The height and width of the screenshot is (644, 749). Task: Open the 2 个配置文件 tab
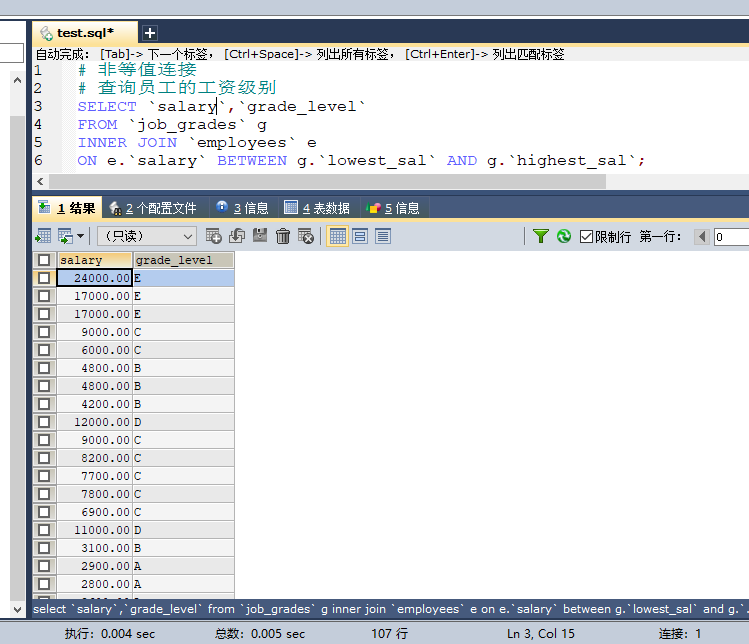(152, 208)
